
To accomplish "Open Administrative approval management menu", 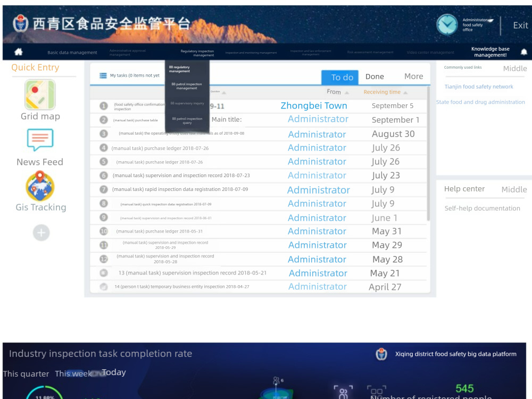I will click(128, 53).
